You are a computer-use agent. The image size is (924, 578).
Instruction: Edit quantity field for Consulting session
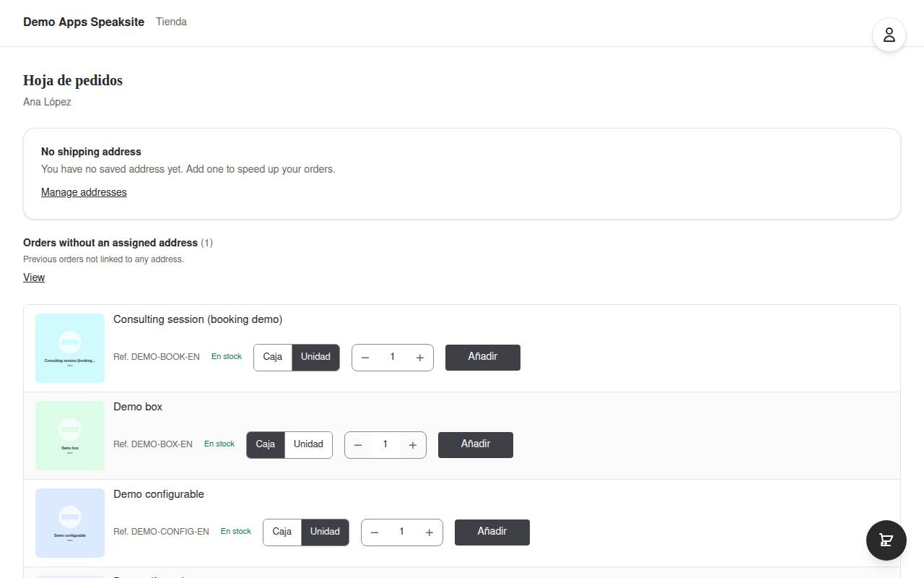pyautogui.click(x=393, y=358)
